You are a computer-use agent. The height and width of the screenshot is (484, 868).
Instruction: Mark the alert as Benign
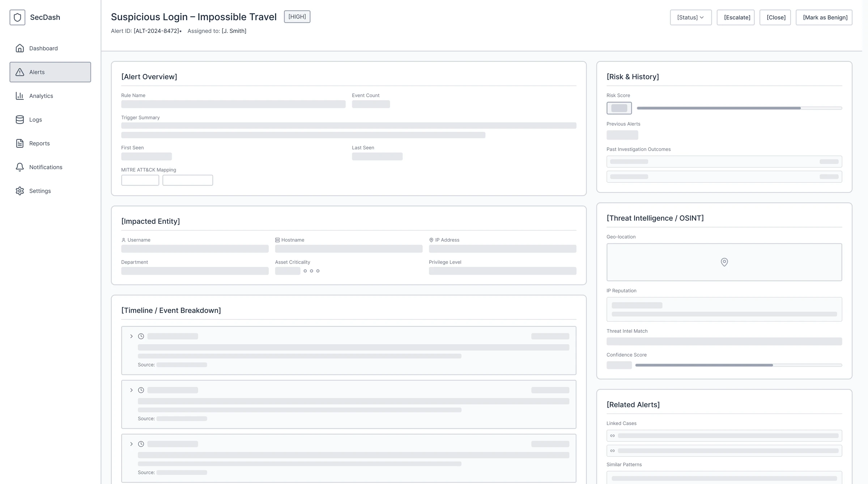point(824,17)
